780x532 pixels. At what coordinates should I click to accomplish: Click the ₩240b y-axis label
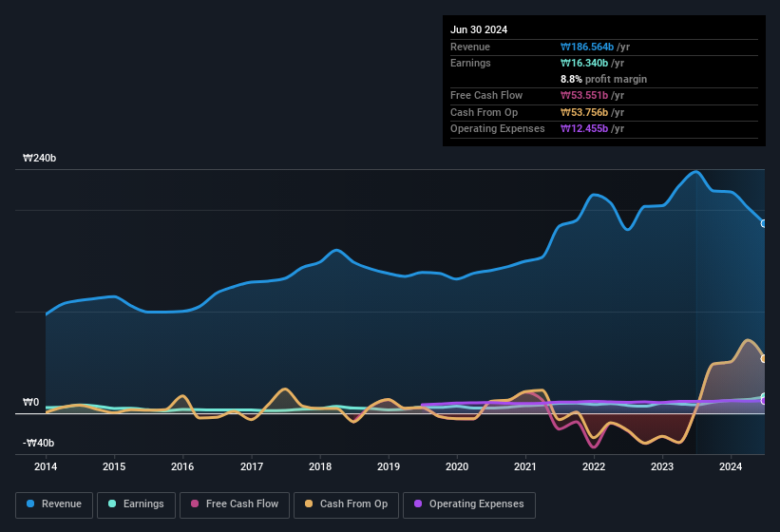[x=39, y=158]
